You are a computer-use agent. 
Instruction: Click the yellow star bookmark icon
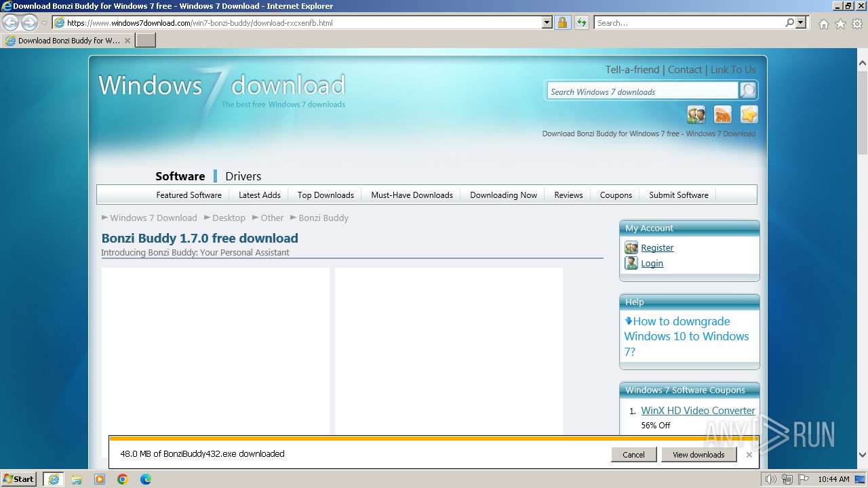749,115
